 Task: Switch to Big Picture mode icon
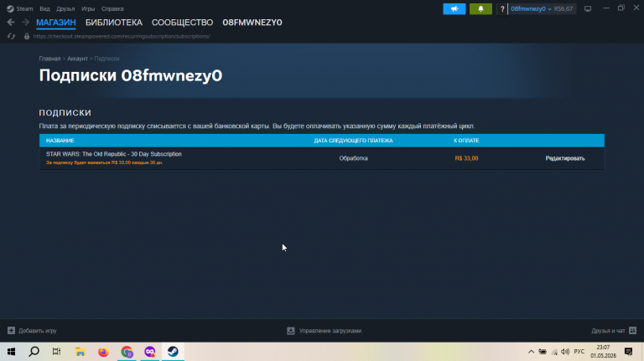(588, 8)
